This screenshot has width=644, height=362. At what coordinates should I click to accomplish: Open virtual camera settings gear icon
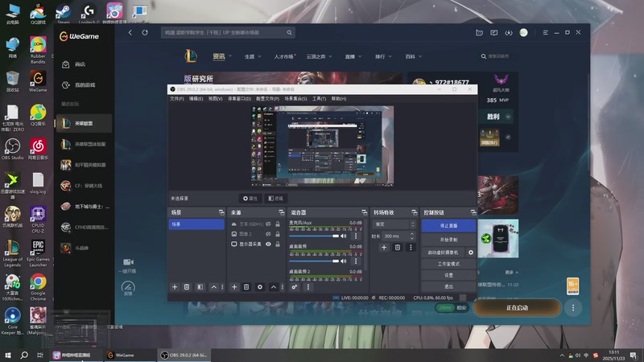471,253
